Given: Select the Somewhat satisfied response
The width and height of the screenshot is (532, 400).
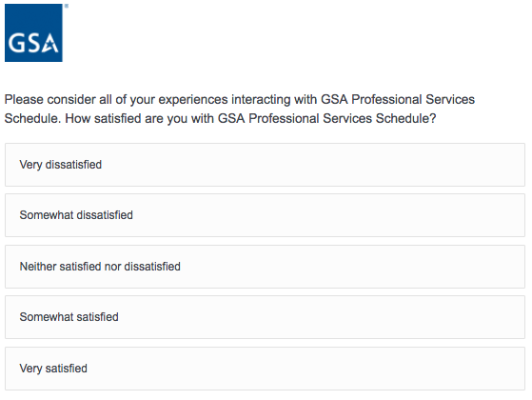Looking at the screenshot, I should [265, 317].
